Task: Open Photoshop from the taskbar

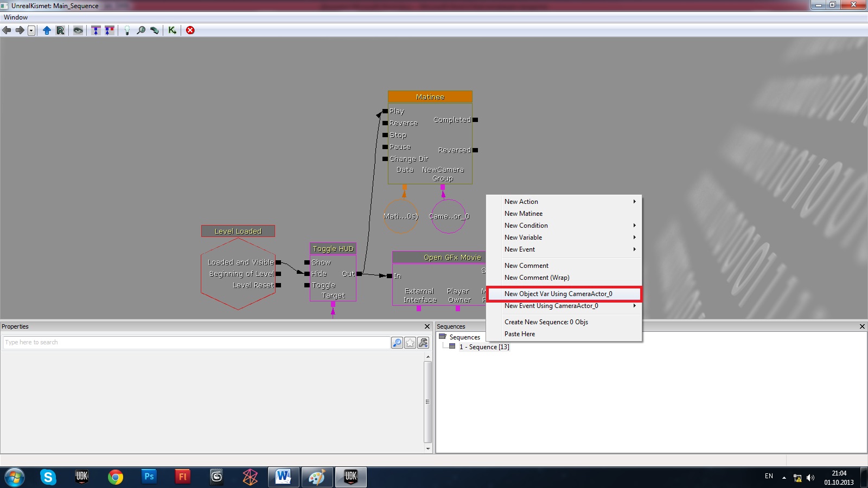Action: coord(149,477)
